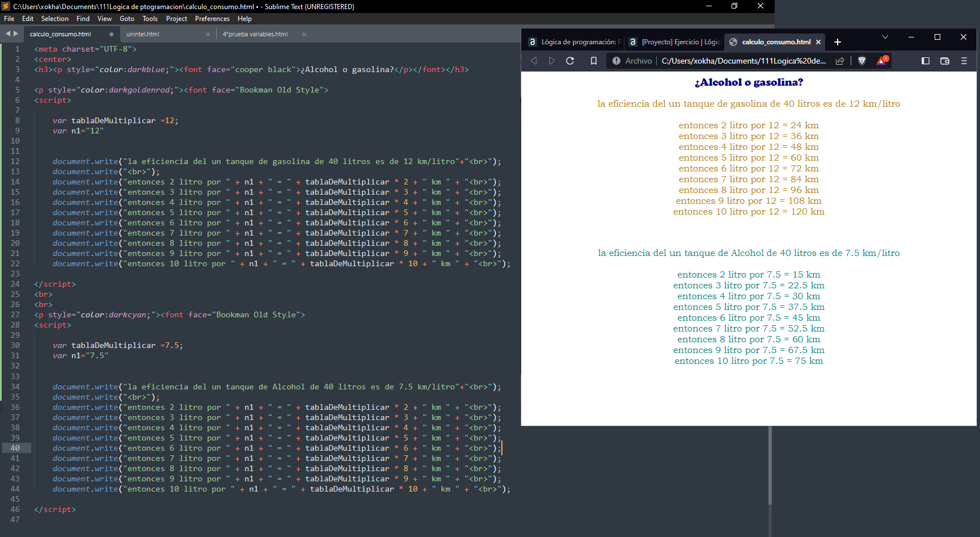Viewport: 980px width, 537px height.
Task: Click the browser back arrow
Action: 534,61
